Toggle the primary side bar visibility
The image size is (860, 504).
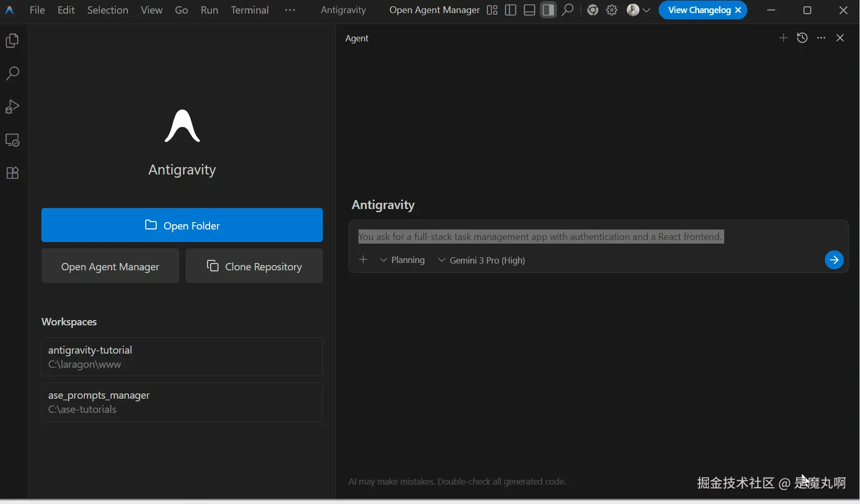(x=510, y=10)
